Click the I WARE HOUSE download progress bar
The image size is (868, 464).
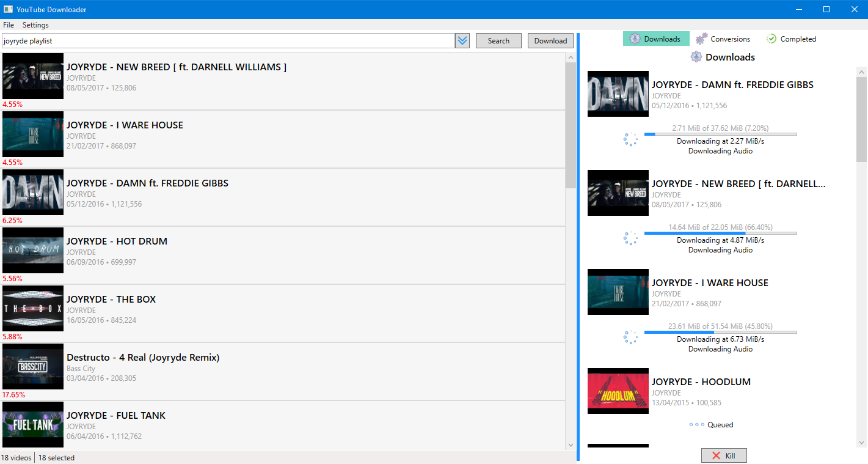click(721, 332)
